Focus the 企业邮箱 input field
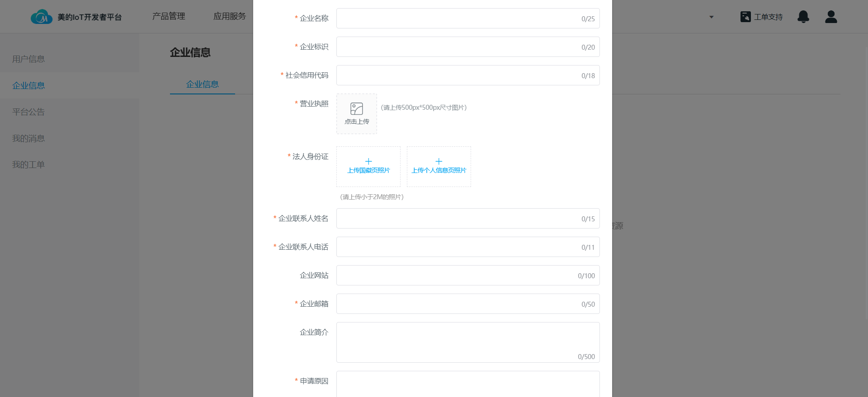The height and width of the screenshot is (397, 868). pos(457,304)
